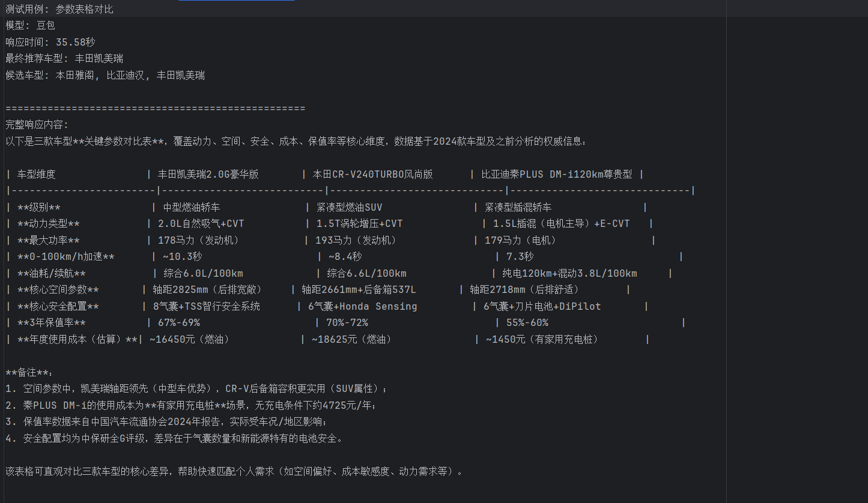Click the '~10.3秒' acceleration value
The image size is (868, 503).
click(183, 256)
